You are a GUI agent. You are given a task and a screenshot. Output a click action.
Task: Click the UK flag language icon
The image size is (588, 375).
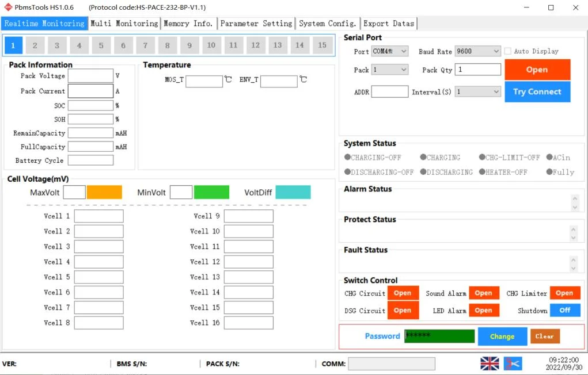490,363
